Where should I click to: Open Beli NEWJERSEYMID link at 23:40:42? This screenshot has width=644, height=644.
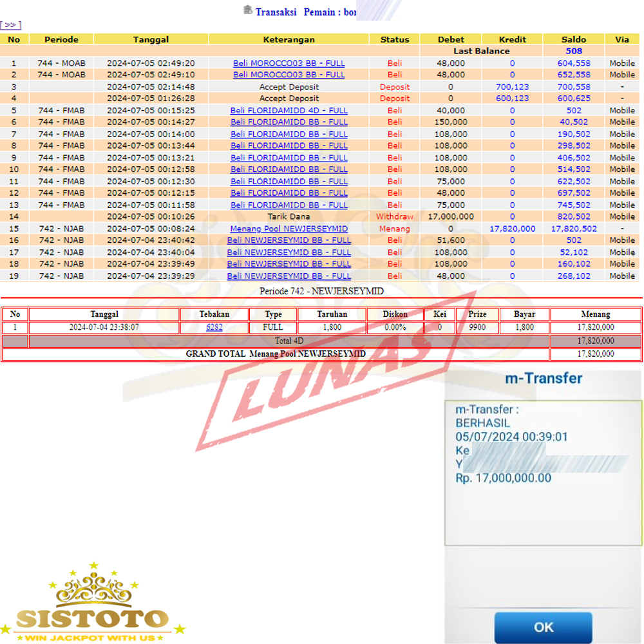click(289, 240)
